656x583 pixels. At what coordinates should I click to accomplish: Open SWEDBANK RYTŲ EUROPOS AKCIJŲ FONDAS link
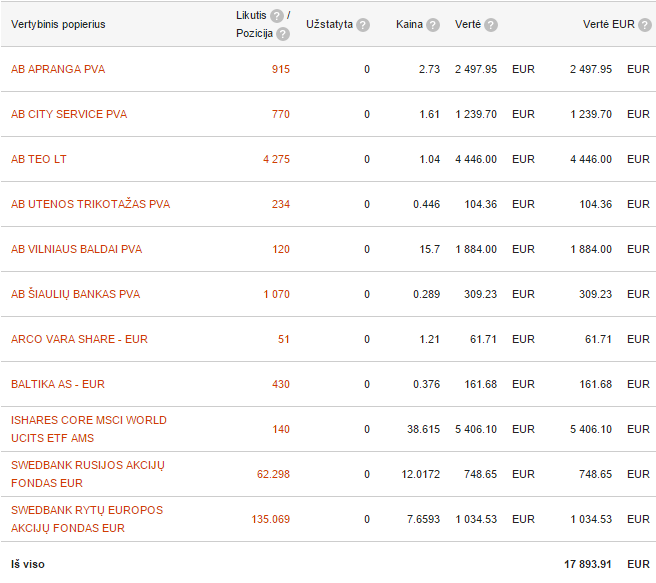[x=87, y=519]
